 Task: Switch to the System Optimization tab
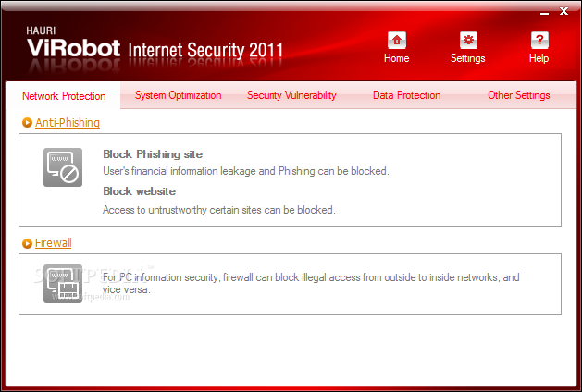[179, 95]
